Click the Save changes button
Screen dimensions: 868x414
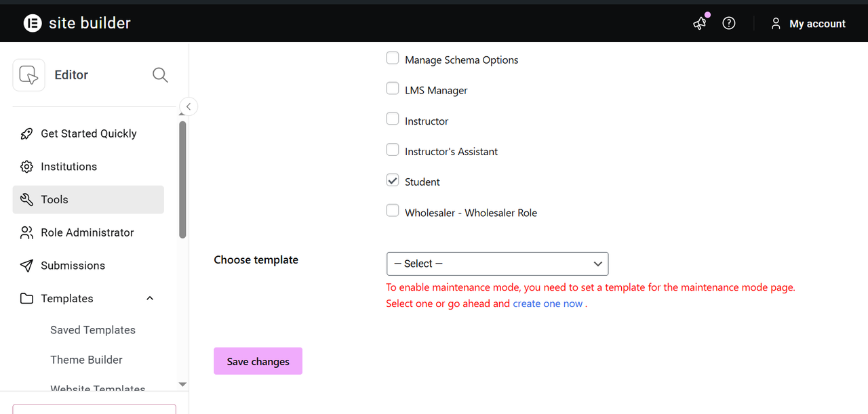point(258,361)
